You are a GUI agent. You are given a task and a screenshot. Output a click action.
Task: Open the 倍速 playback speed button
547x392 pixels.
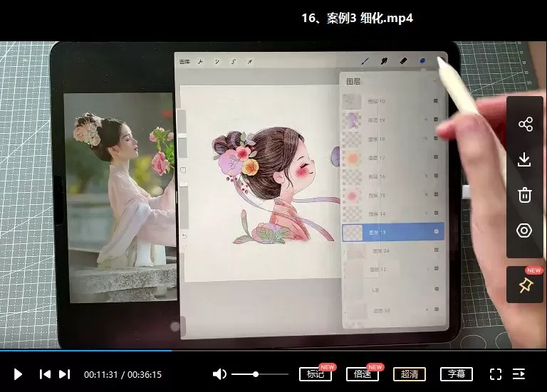(x=363, y=374)
